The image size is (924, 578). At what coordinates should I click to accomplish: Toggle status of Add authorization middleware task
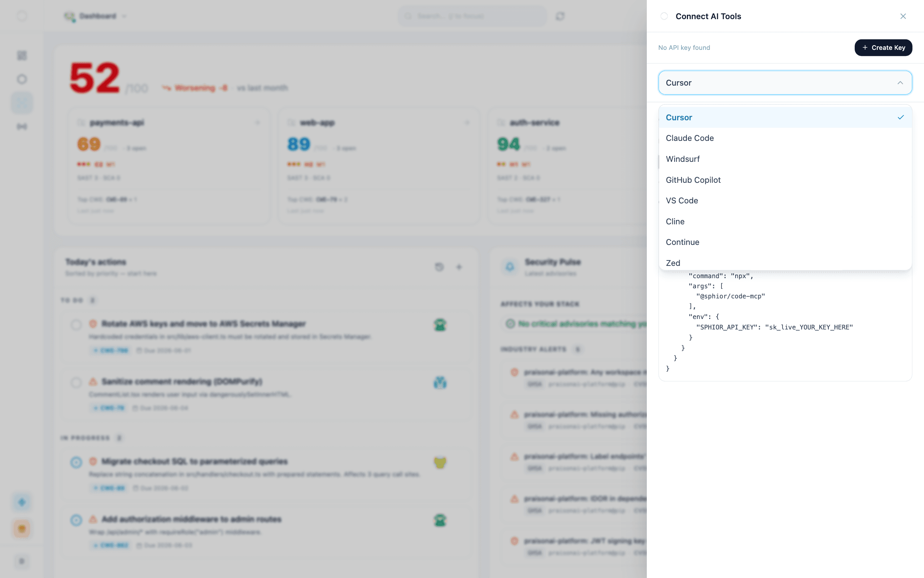click(x=76, y=520)
